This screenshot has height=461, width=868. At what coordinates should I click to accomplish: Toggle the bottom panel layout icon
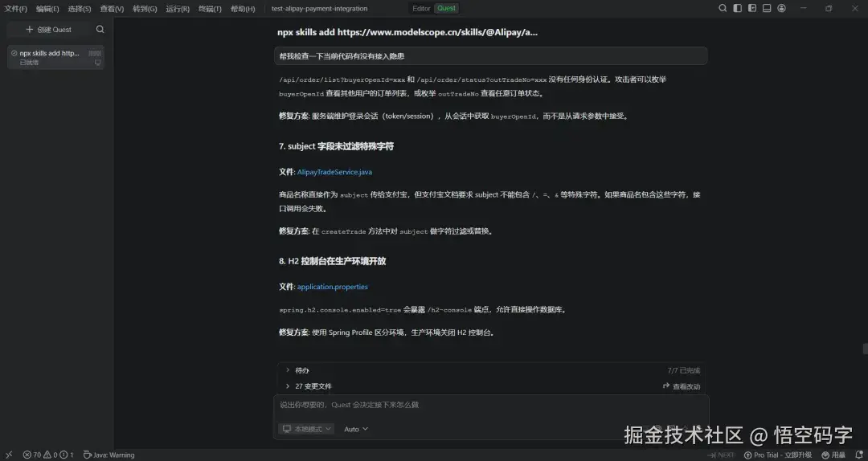click(767, 8)
